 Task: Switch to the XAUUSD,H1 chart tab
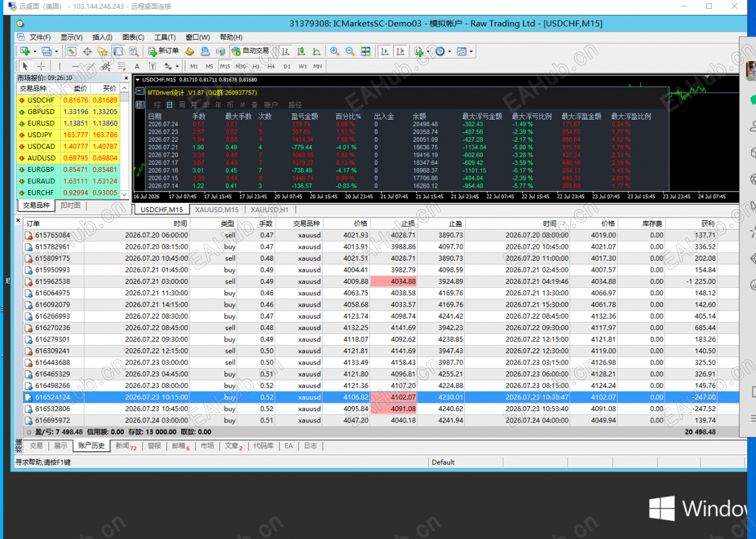coord(269,210)
